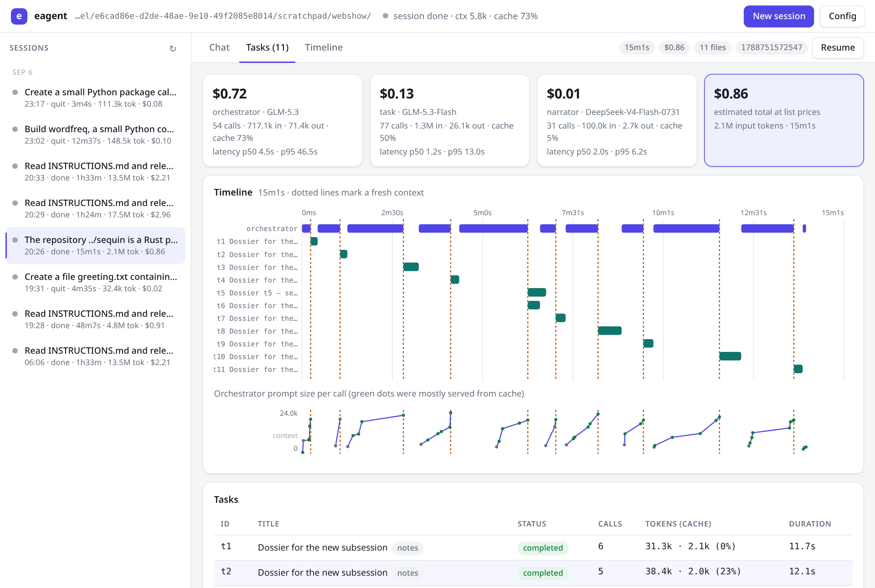Click the t5 Dossier timeline bar
The image size is (875, 588).
pyautogui.click(x=537, y=292)
